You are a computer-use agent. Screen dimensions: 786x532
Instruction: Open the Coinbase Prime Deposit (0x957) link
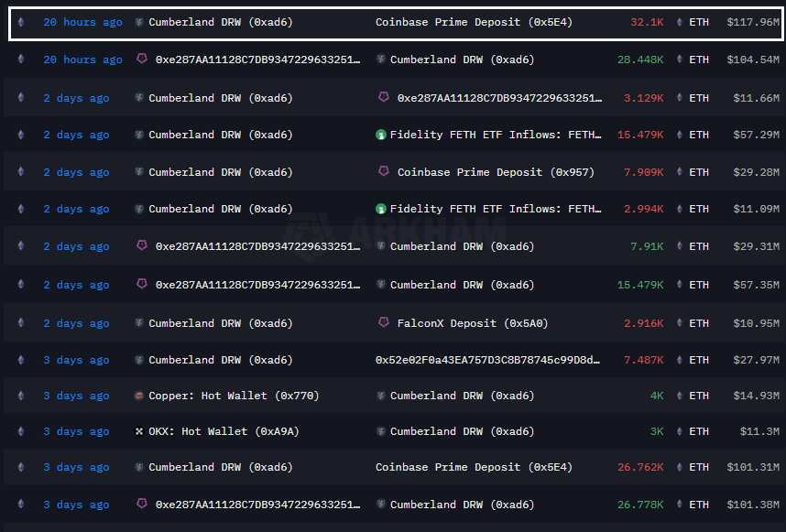496,172
